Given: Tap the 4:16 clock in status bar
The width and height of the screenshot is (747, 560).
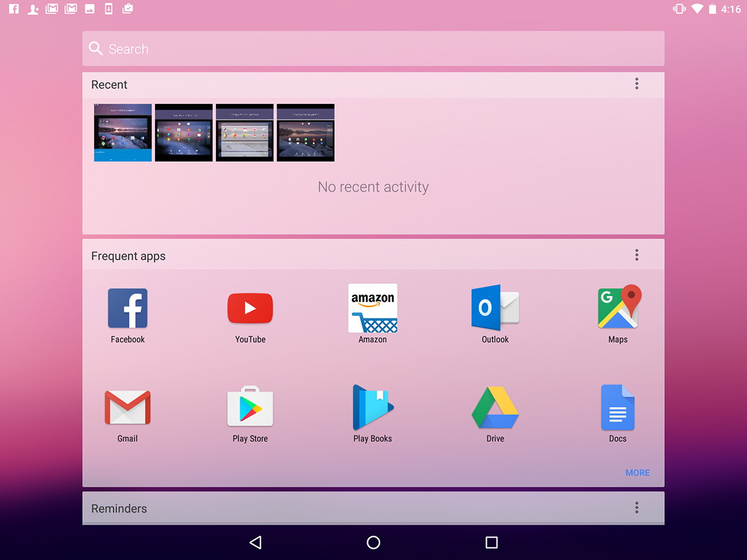Looking at the screenshot, I should pyautogui.click(x=731, y=9).
